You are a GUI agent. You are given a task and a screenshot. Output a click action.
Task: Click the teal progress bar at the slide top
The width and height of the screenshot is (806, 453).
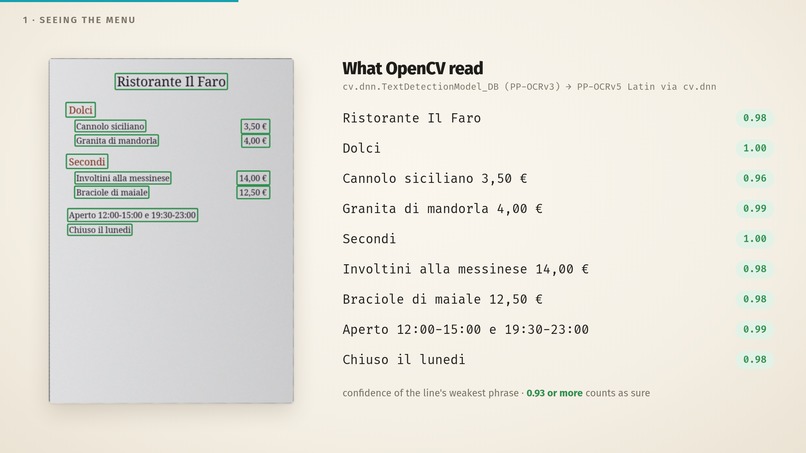pyautogui.click(x=119, y=1)
